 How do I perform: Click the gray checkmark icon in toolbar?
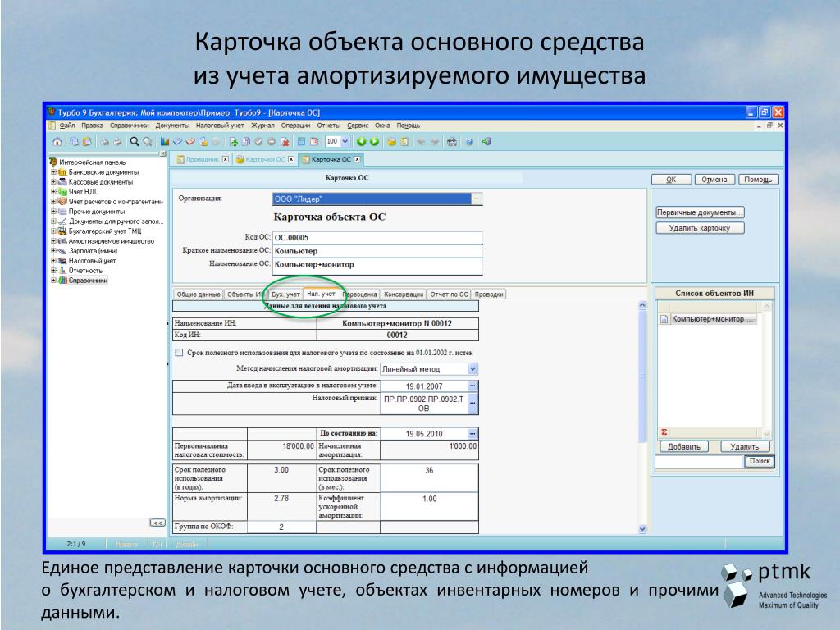[x=258, y=142]
